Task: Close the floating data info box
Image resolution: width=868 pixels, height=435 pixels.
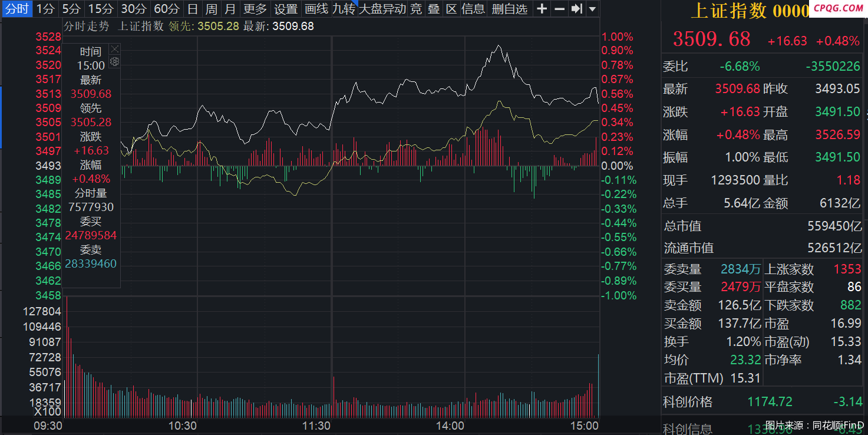Action: tap(115, 49)
